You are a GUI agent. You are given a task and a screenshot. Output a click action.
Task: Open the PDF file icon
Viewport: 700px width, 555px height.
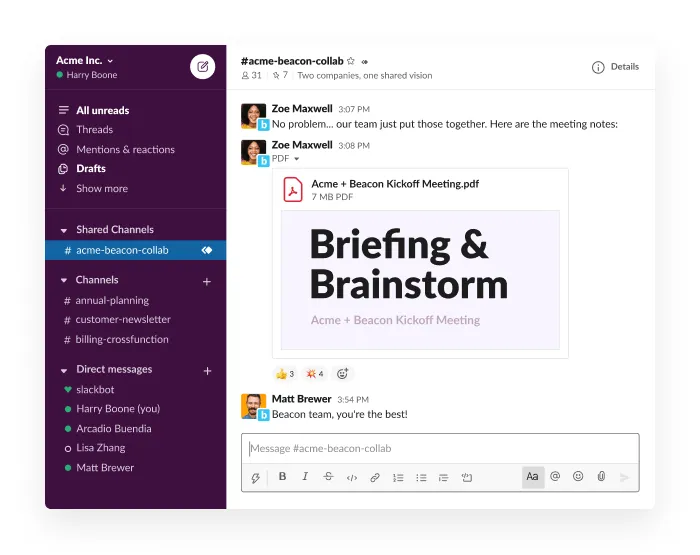(293, 190)
